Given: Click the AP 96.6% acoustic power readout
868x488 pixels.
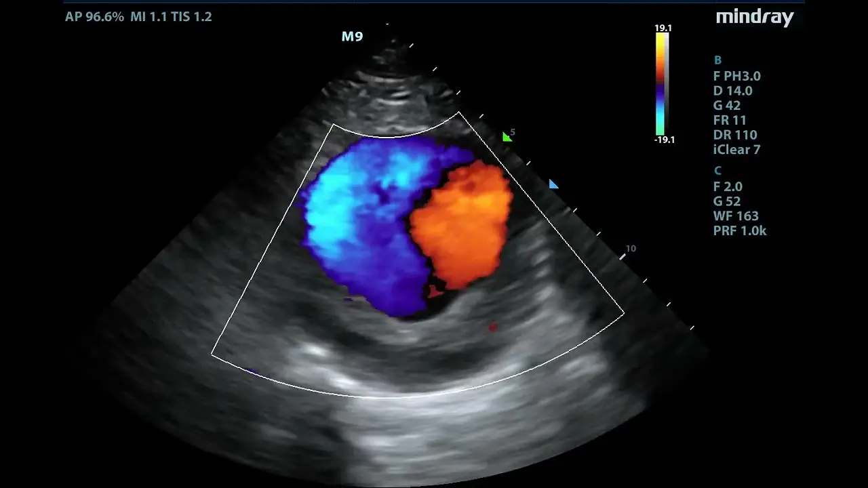Looking at the screenshot, I should [x=94, y=17].
